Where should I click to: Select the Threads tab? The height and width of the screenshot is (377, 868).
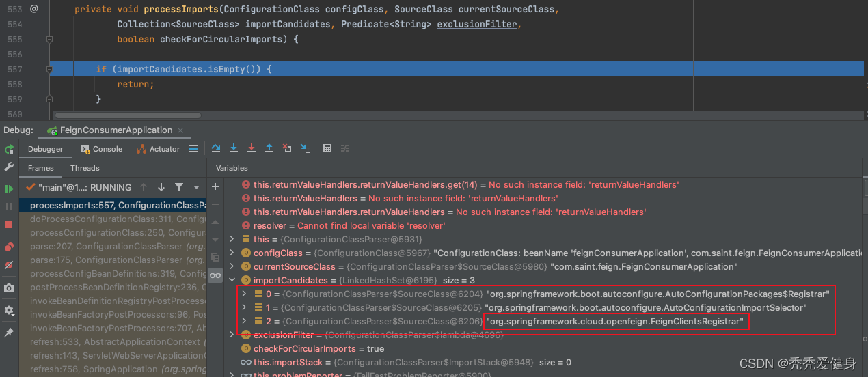(x=85, y=168)
